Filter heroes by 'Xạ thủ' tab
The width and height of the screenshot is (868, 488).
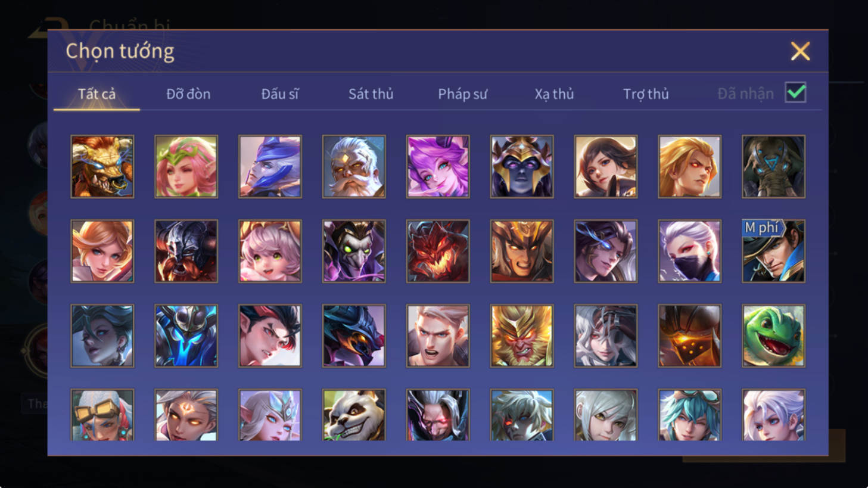coord(554,94)
